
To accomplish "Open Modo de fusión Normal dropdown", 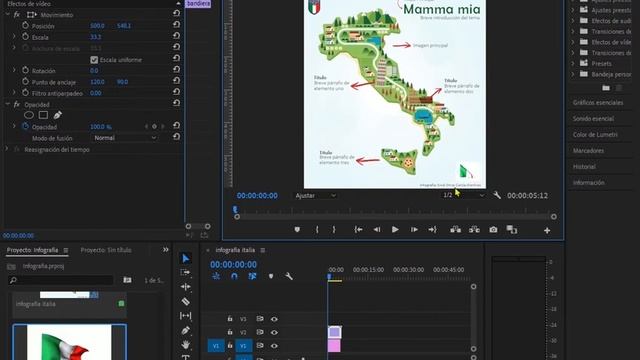I will (124, 138).
